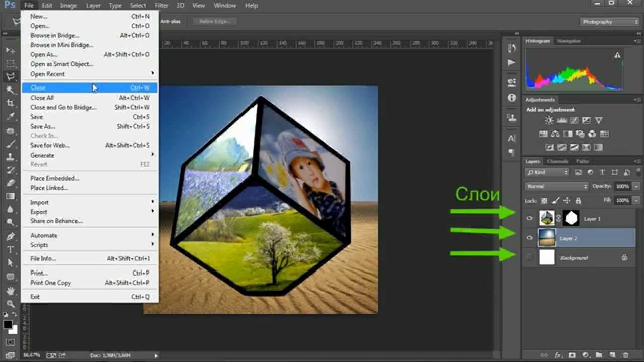The image size is (644, 362).
Task: Add a Brightness/Contrast adjustment
Action: click(x=549, y=120)
